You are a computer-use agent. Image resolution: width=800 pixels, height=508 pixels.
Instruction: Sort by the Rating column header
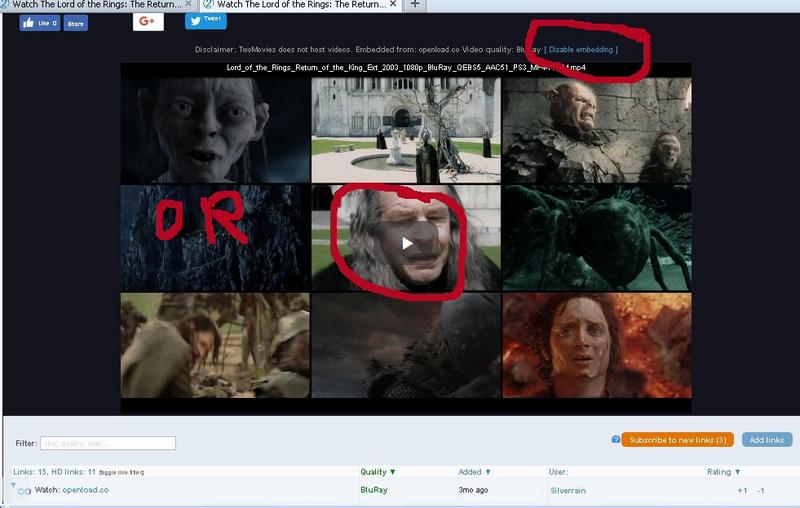(723, 472)
